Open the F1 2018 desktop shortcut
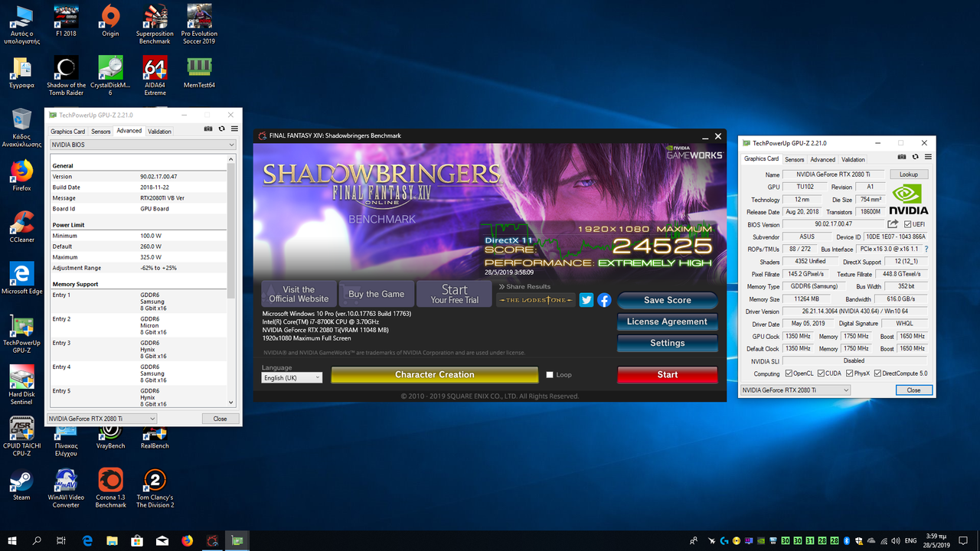980x551 pixels. (66, 21)
